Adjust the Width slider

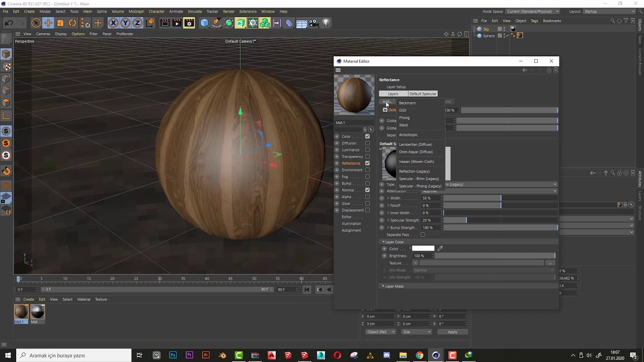(500, 198)
